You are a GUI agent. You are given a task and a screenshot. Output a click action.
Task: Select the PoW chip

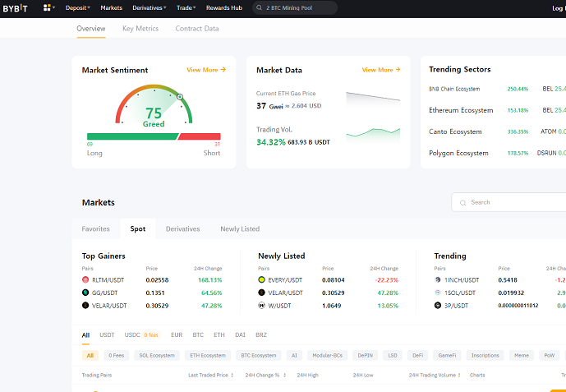(x=549, y=356)
